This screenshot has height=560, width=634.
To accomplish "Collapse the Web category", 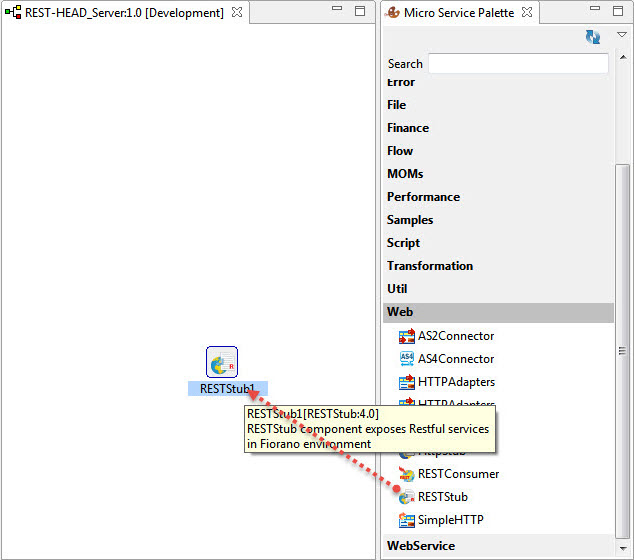I will [x=498, y=312].
